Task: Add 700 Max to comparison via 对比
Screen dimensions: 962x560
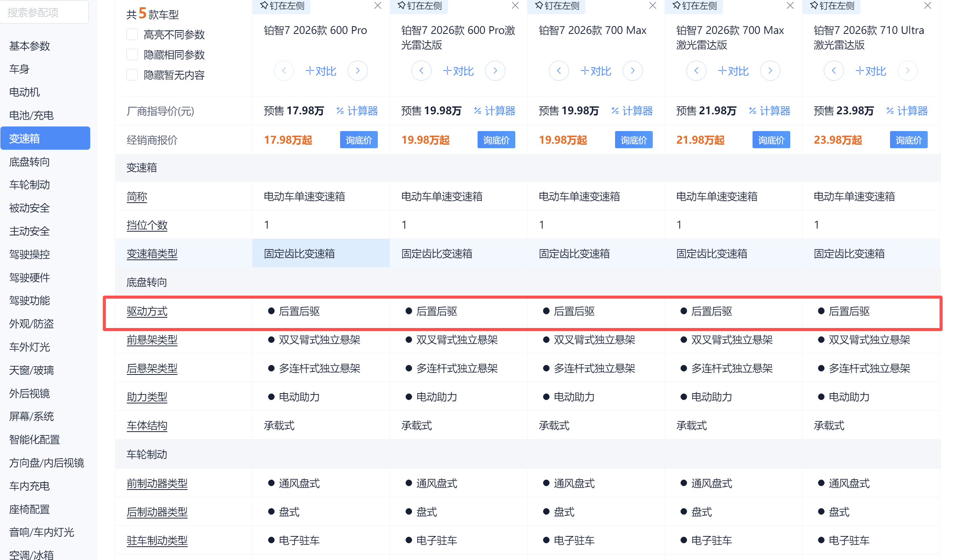Action: point(596,71)
